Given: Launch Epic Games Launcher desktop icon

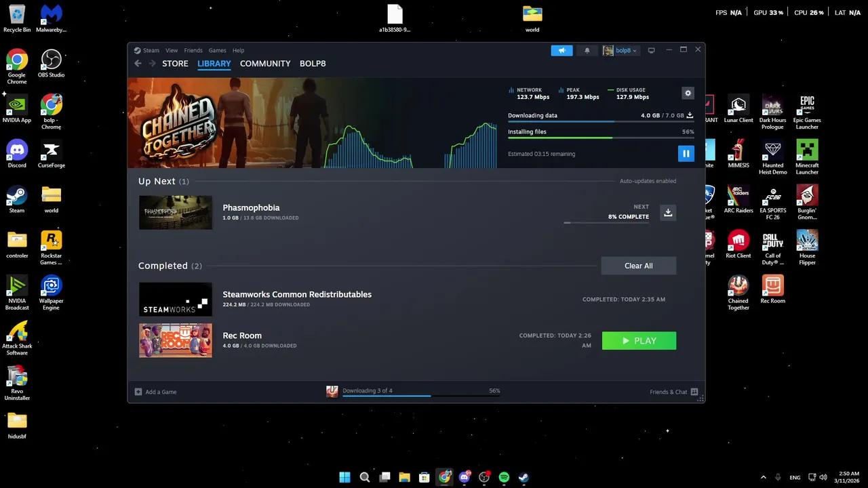Looking at the screenshot, I should coord(807,113).
